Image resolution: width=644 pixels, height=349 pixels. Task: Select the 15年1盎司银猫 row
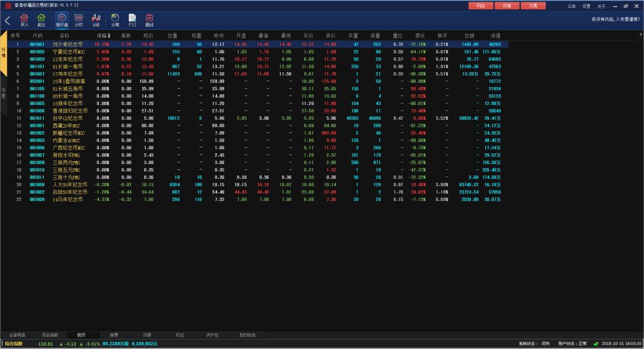pos(258,81)
